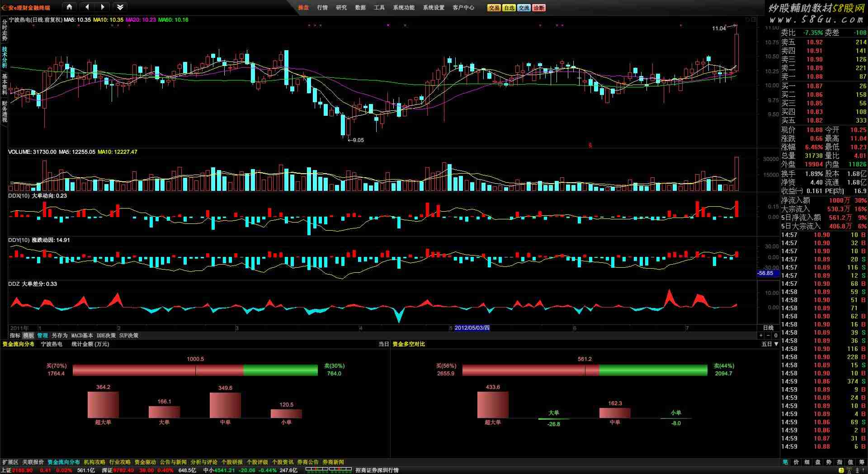
Task: Open the 自选 watchlist icon button
Action: (509, 8)
